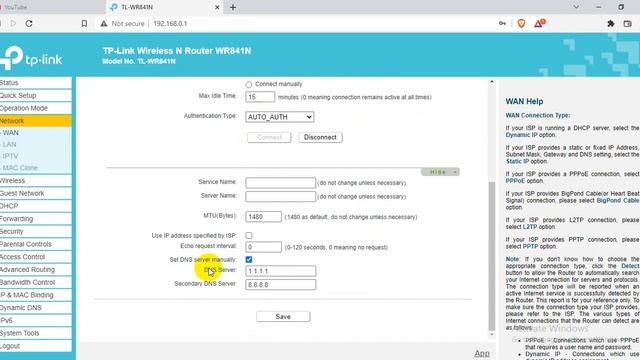The width and height of the screenshot is (640, 360).
Task: Open the Forwarding menu item
Action: click(36, 219)
